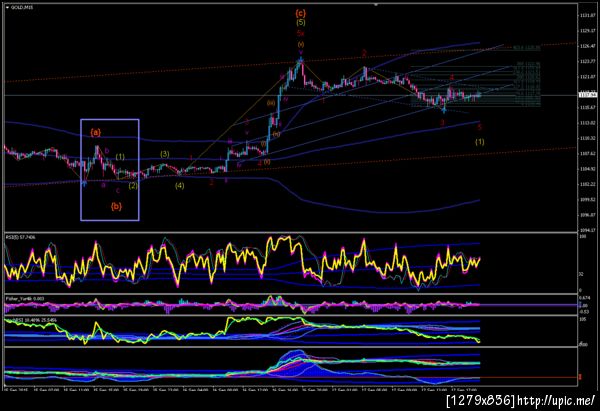Viewport: 600px width, 411px height.
Task: Click the 0.674 value on the Fisher scale
Action: [585, 298]
